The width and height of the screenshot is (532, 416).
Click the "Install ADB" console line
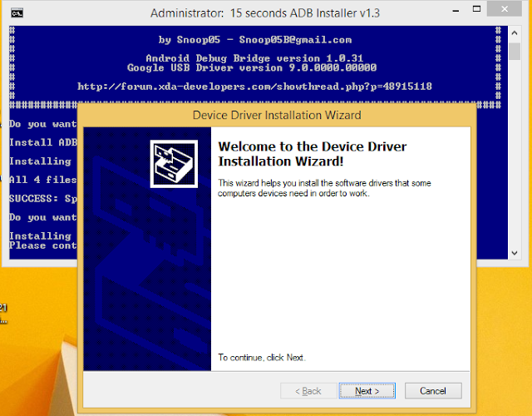click(x=43, y=142)
